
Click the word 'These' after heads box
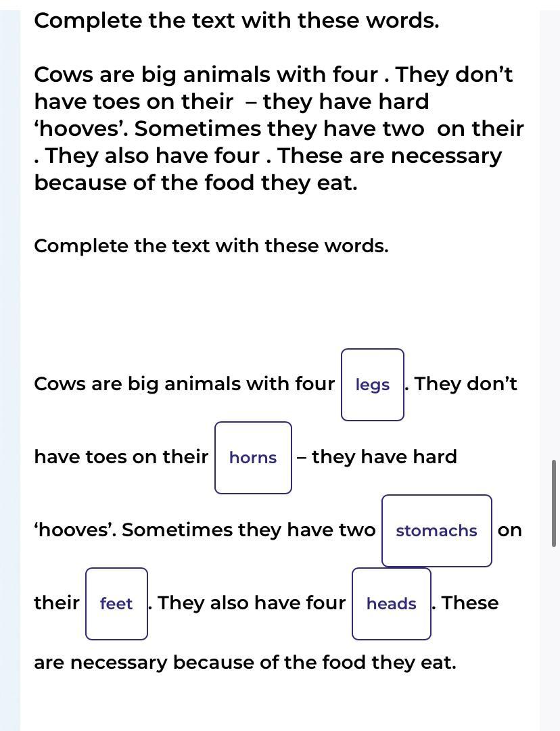tap(470, 603)
